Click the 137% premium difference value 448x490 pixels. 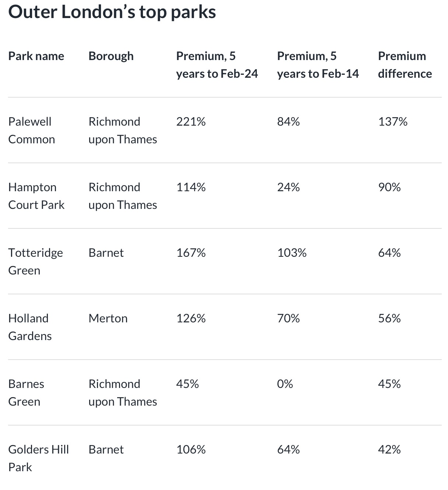click(x=393, y=122)
